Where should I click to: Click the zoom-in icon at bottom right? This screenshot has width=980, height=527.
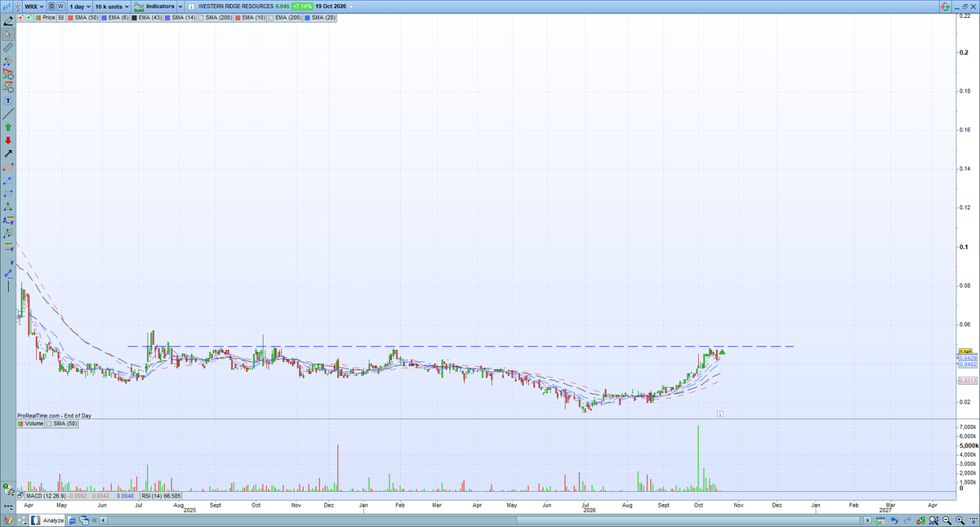[x=960, y=520]
